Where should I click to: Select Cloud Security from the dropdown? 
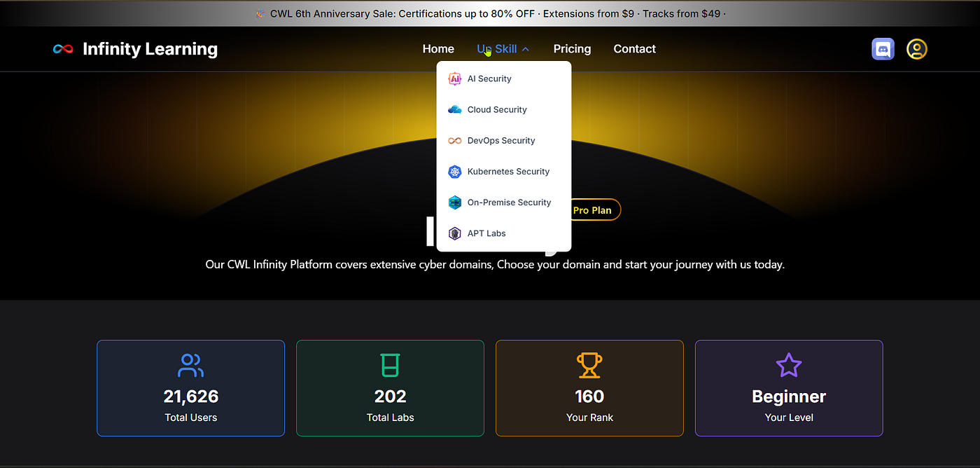tap(504, 109)
